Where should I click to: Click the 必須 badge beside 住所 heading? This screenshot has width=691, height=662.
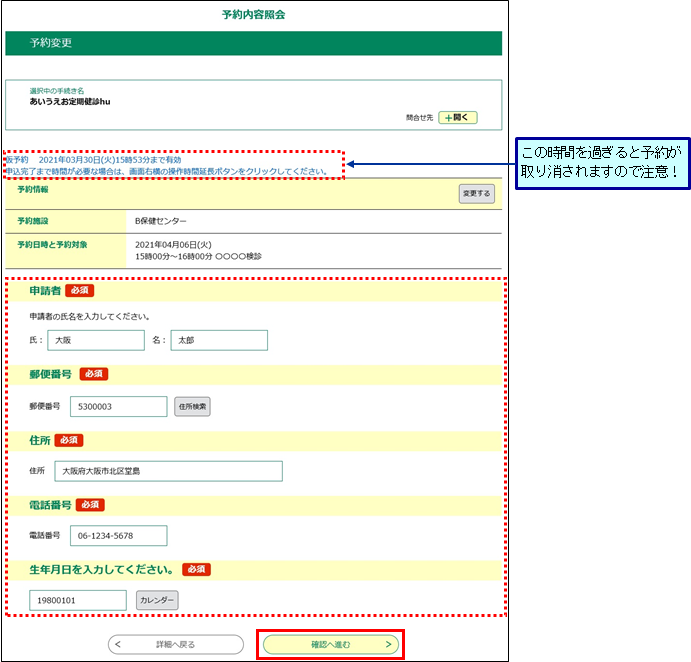68,439
